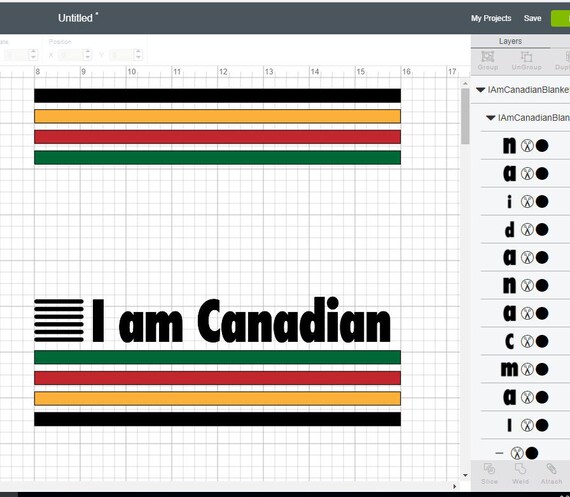The width and height of the screenshot is (570, 497).
Task: Click the Group icon in Layers panel
Action: click(x=487, y=57)
